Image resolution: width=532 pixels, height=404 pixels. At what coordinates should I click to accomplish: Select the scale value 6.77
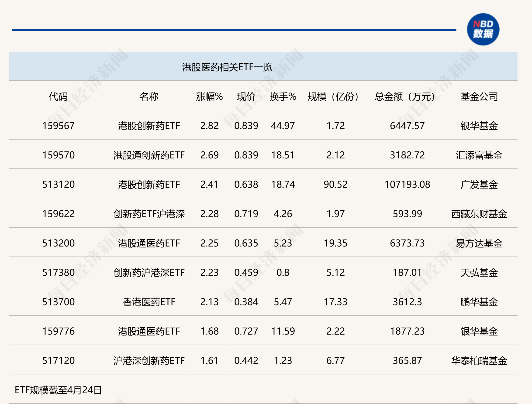335,360
